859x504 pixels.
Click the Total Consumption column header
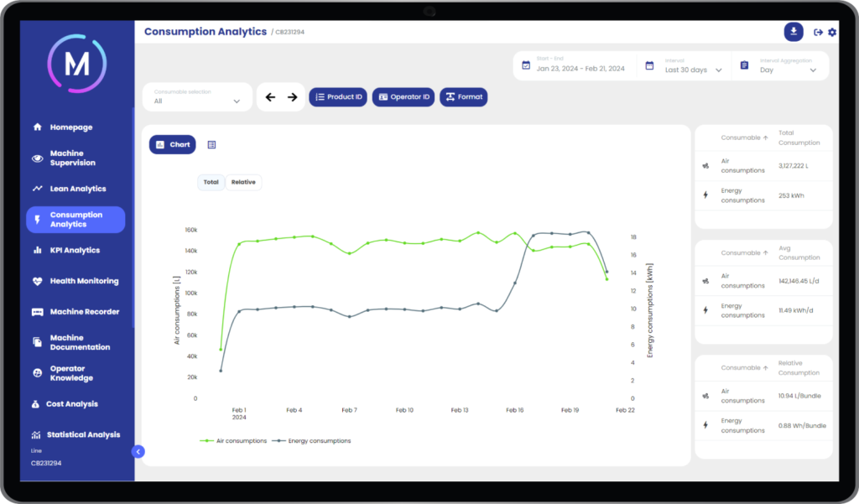tap(799, 138)
